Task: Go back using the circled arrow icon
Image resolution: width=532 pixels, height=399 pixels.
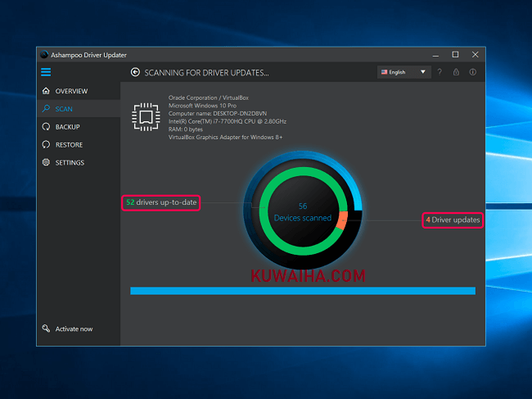Action: [135, 72]
